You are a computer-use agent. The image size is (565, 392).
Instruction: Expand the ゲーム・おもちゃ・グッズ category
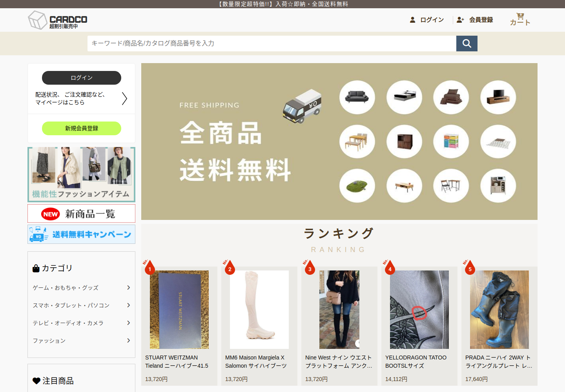[x=81, y=288]
